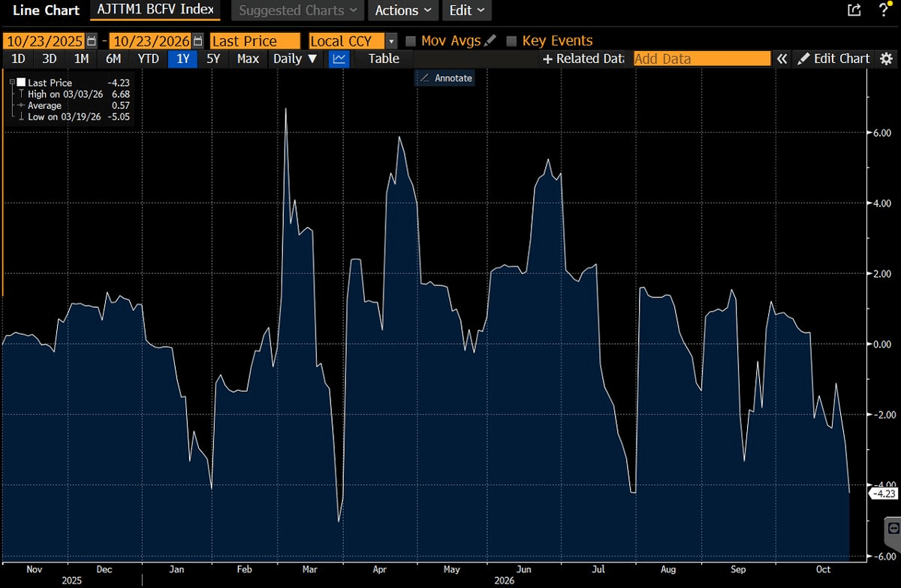Enable the Key Events checkbox
This screenshot has width=901, height=588.
click(x=512, y=41)
